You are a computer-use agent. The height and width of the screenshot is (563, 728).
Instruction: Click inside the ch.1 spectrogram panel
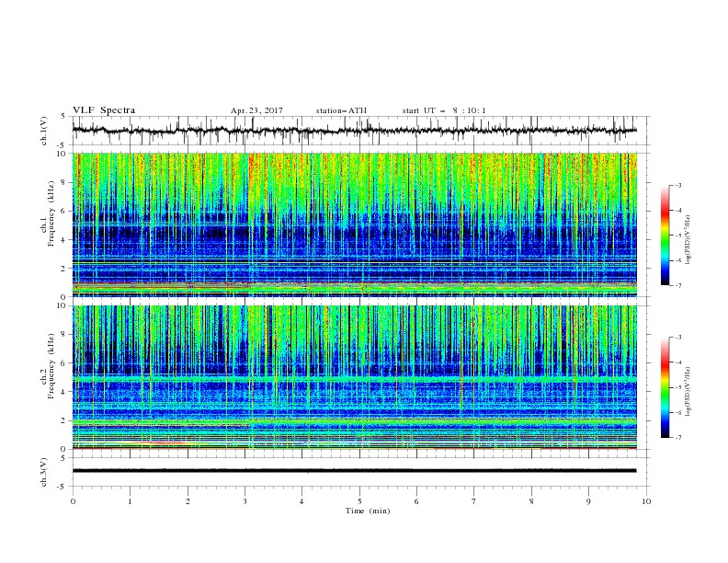click(x=354, y=224)
